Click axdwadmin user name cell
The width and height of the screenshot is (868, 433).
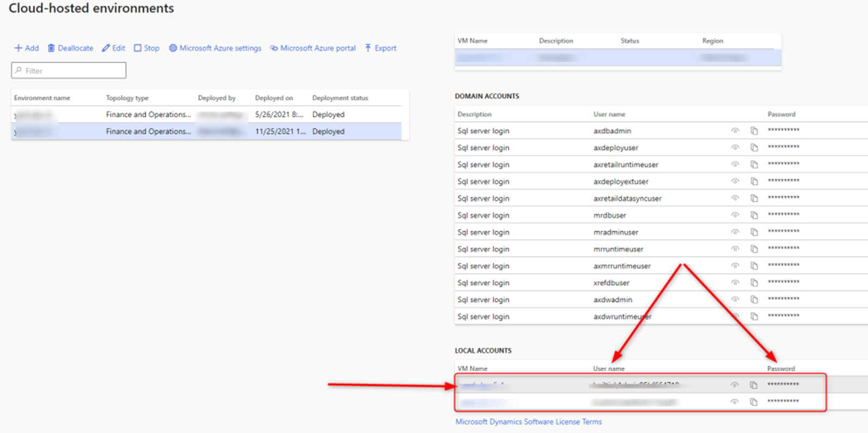(613, 299)
